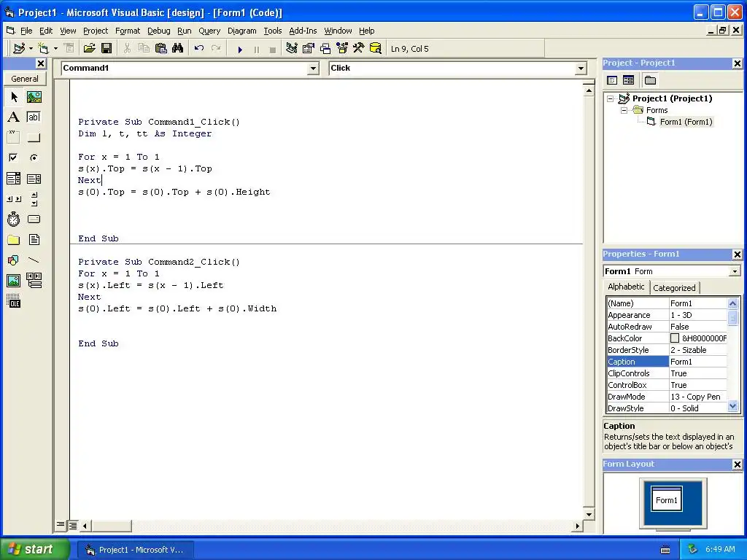Select the Frame control tool
Image resolution: width=747 pixels, height=560 pixels.
[x=14, y=138]
